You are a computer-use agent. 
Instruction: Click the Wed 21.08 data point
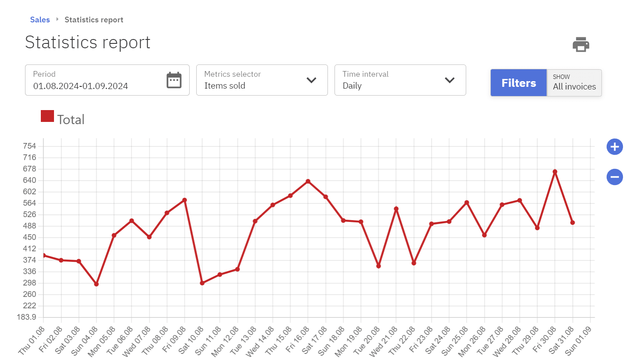pos(396,209)
